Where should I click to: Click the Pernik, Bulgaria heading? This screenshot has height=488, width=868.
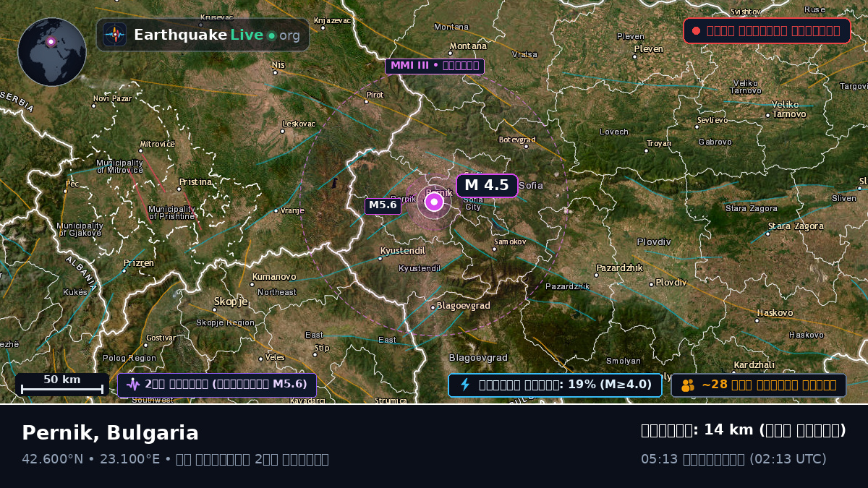110,433
